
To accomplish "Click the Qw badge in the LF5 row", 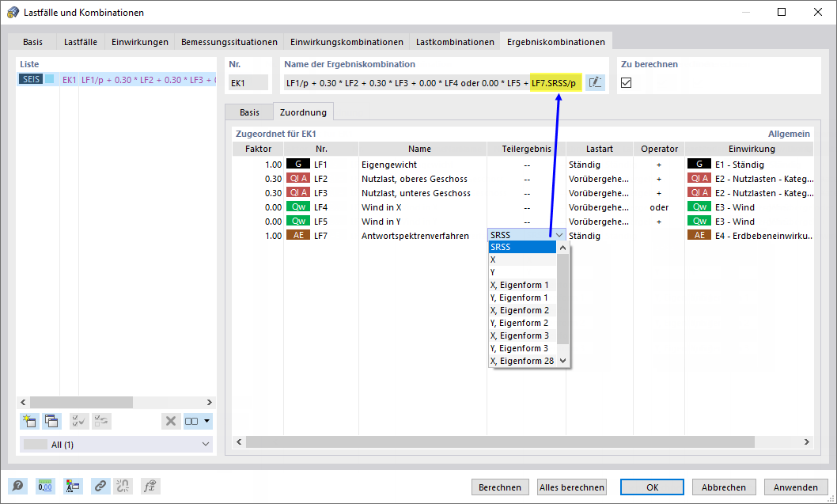I will pos(298,221).
